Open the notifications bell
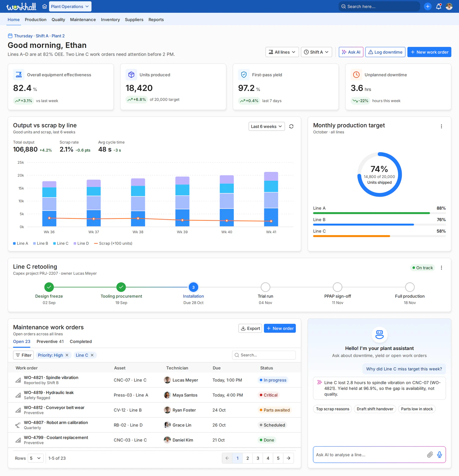 (438, 6)
